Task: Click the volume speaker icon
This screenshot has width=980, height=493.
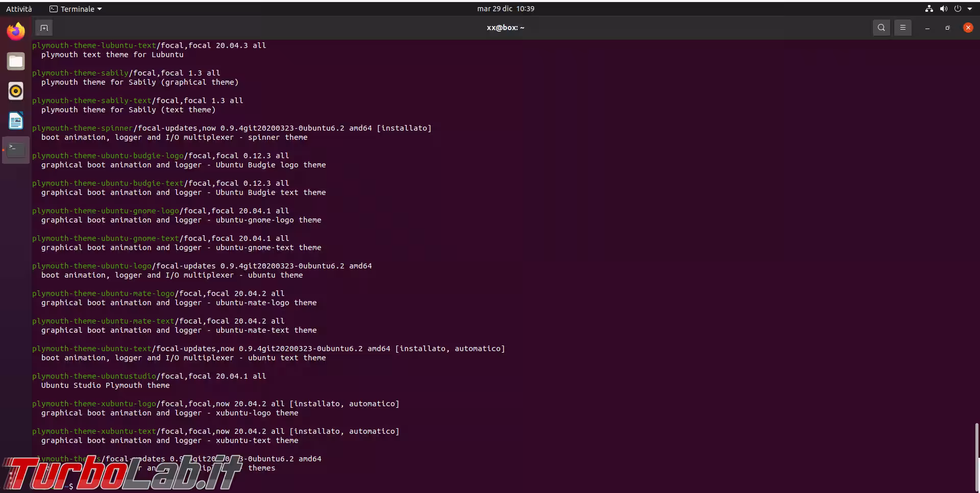Action: pyautogui.click(x=943, y=9)
